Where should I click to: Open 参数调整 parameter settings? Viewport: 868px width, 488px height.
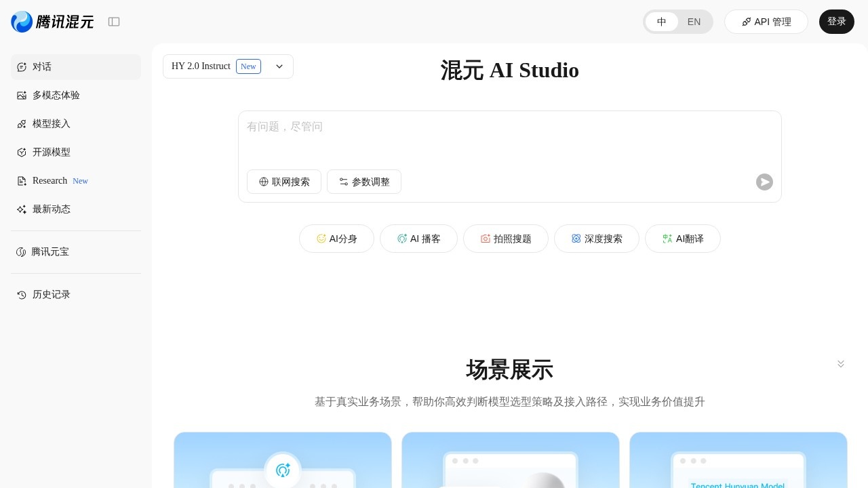click(364, 182)
